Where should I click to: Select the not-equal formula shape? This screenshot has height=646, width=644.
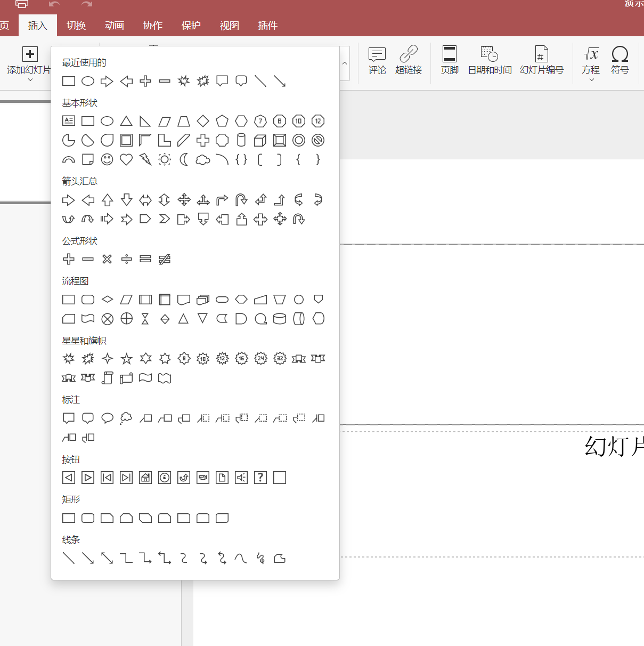pyautogui.click(x=165, y=259)
